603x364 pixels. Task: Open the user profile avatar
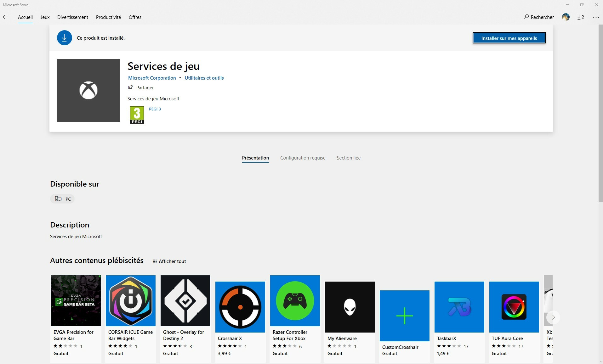click(566, 17)
